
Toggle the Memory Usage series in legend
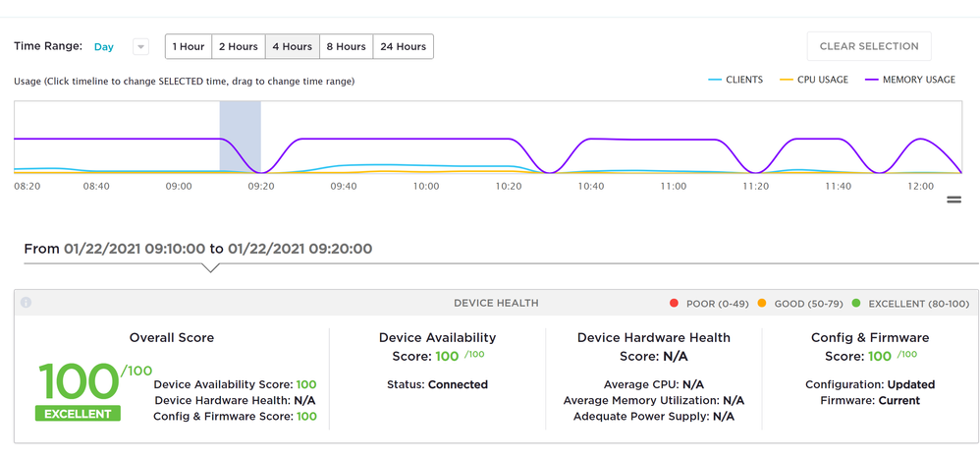(909, 80)
